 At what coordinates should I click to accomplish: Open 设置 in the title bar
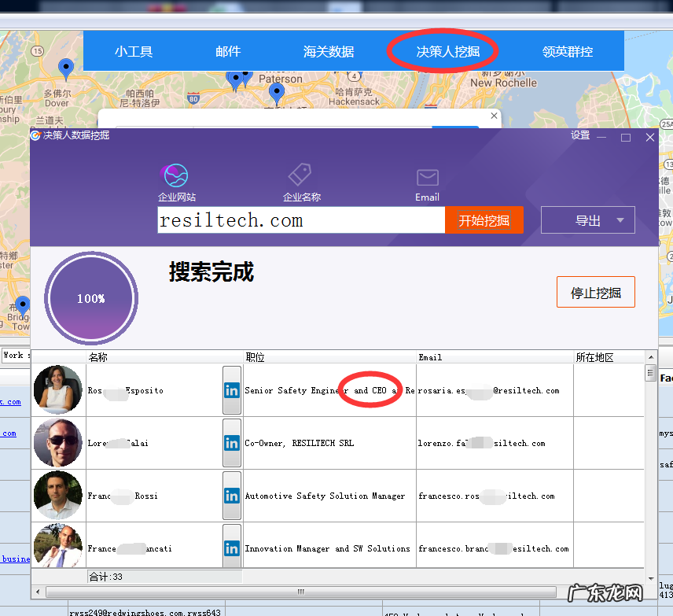(x=580, y=135)
